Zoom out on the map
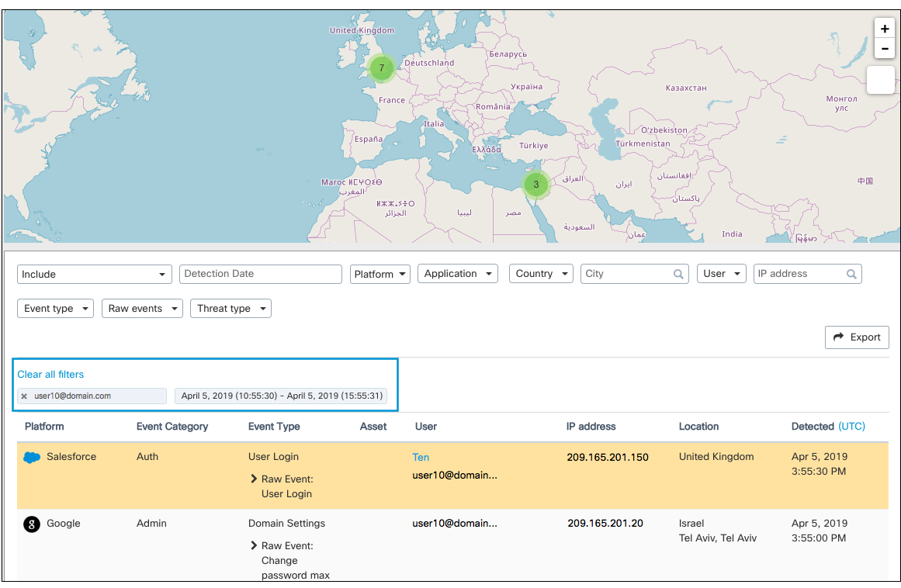The image size is (901, 588). pyautogui.click(x=885, y=49)
